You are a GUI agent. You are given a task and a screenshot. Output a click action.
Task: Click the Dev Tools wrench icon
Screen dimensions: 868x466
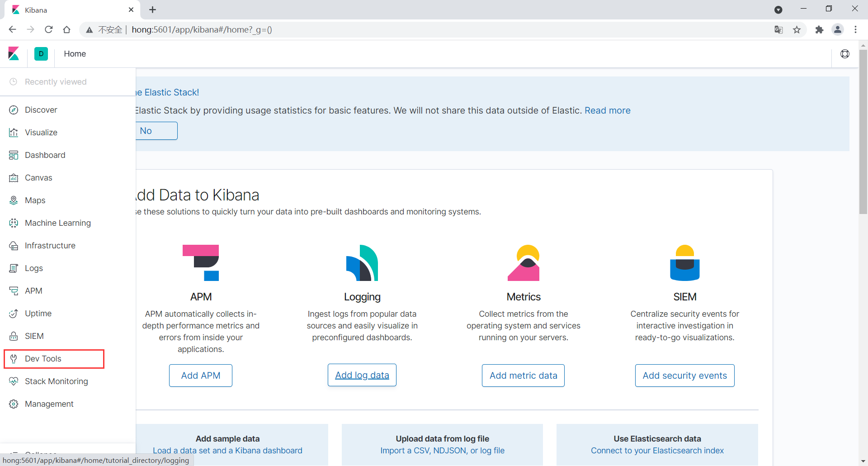(14, 359)
